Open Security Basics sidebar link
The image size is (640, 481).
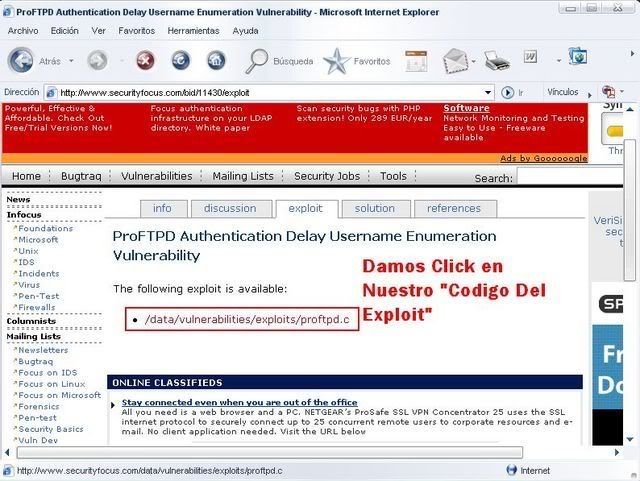(51, 429)
